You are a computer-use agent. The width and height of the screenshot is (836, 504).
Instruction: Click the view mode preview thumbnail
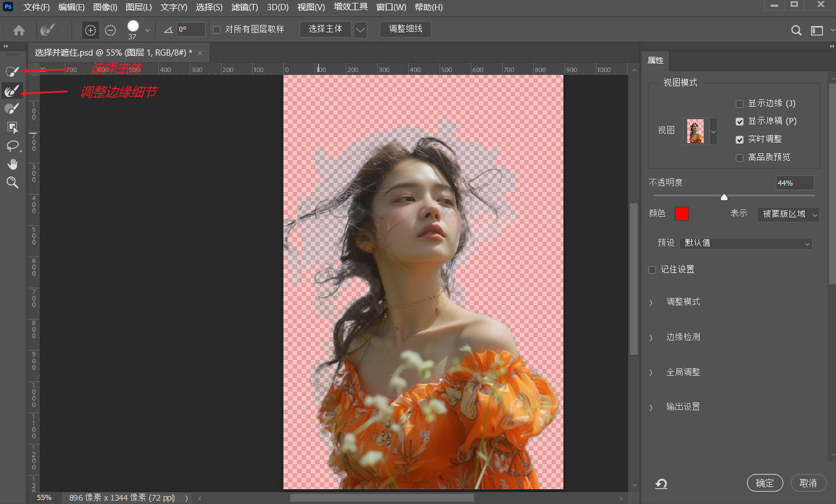click(696, 131)
